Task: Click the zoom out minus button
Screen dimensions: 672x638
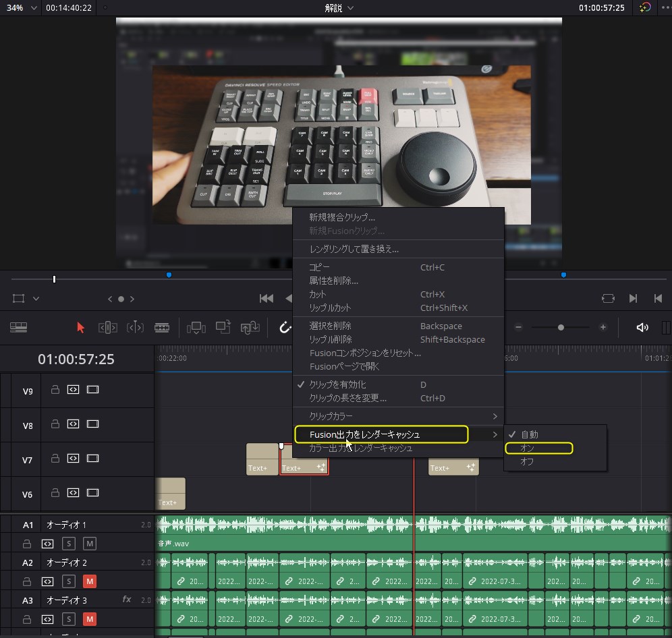Action: coord(518,327)
